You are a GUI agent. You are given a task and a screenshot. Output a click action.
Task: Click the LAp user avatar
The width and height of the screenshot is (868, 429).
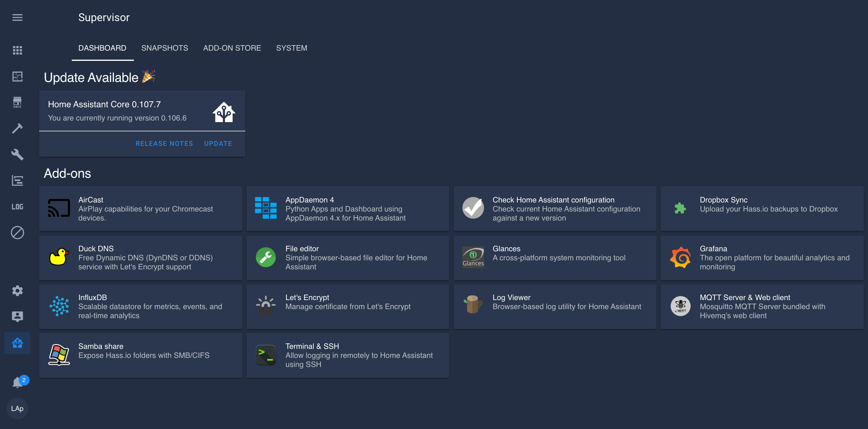click(17, 409)
